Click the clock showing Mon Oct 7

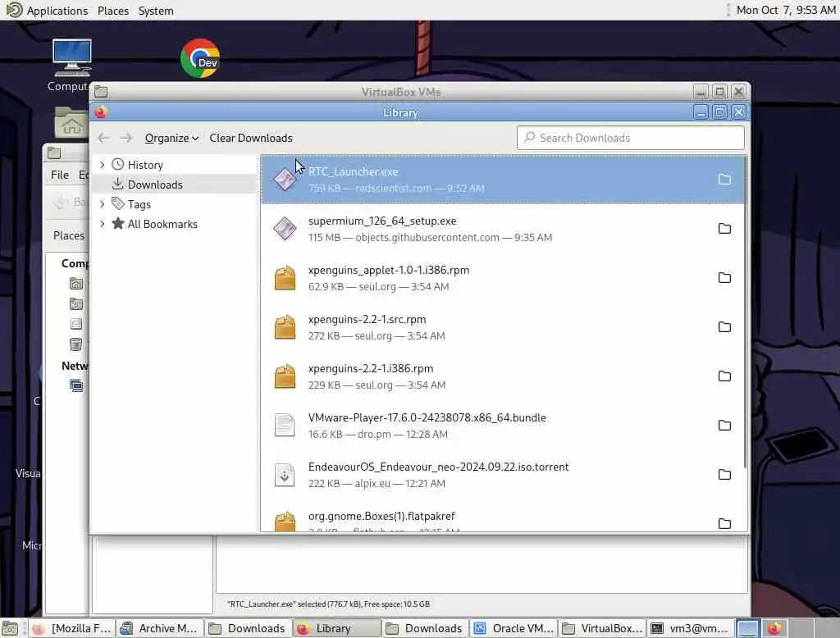coord(785,10)
